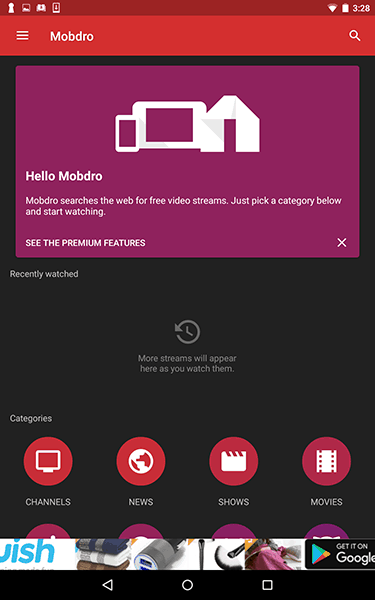Screen dimensions: 375x600
Task: Open the recent apps square button
Action: click(267, 584)
